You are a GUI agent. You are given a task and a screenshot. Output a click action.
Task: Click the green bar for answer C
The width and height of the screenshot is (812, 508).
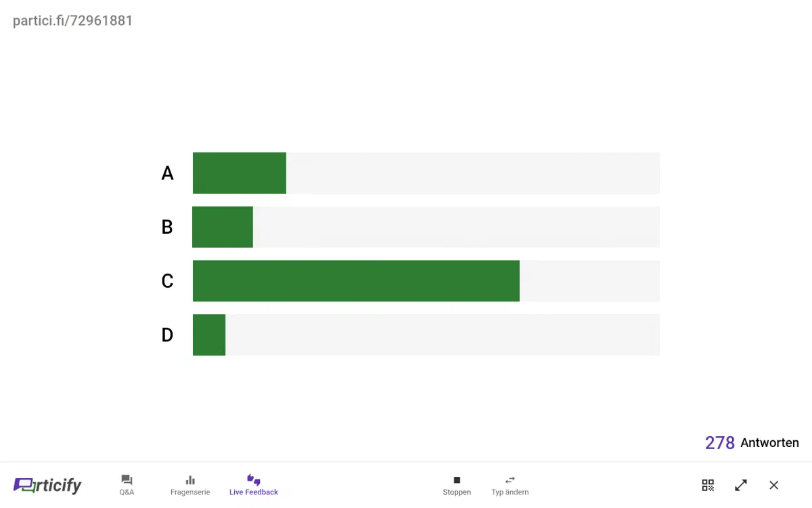click(x=356, y=281)
